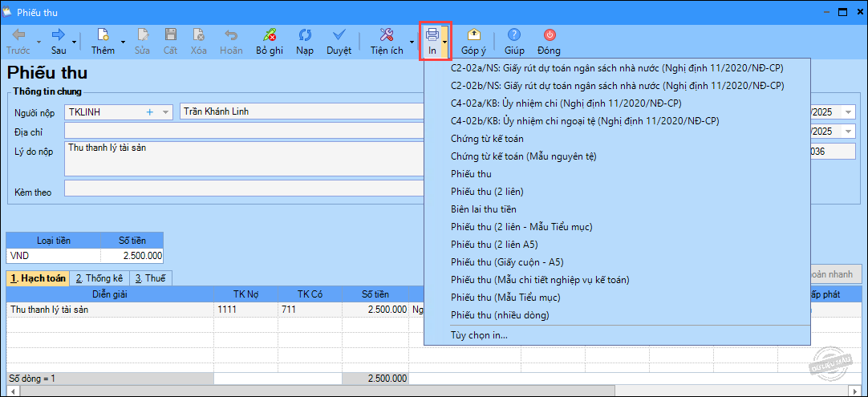The height and width of the screenshot is (397, 868).
Task: Open the Tiện ích utilities tool
Action: 387,42
